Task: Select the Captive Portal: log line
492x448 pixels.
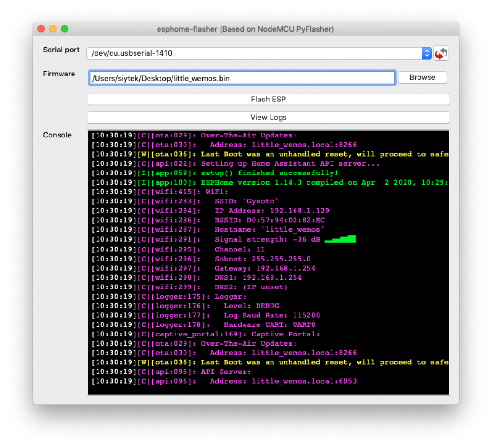Action: point(206,334)
